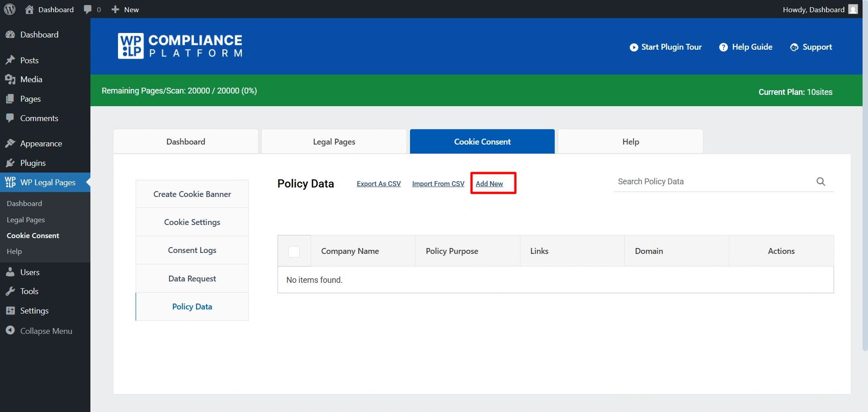Image resolution: width=868 pixels, height=412 pixels.
Task: Open the Appearance paintbrush icon
Action: click(x=11, y=143)
